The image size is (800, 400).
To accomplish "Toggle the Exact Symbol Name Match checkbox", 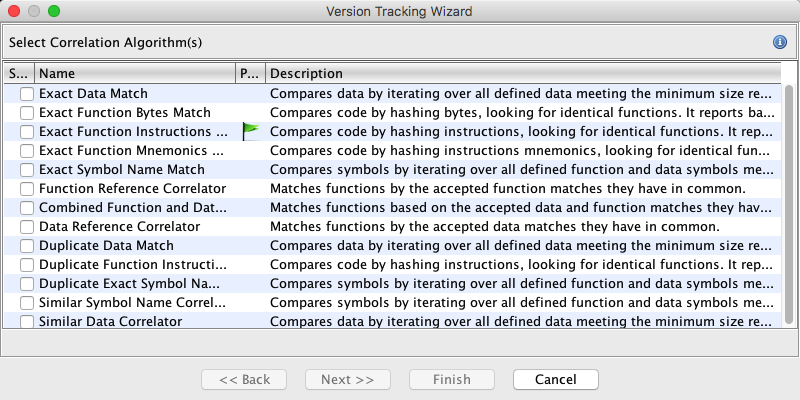I will (27, 170).
